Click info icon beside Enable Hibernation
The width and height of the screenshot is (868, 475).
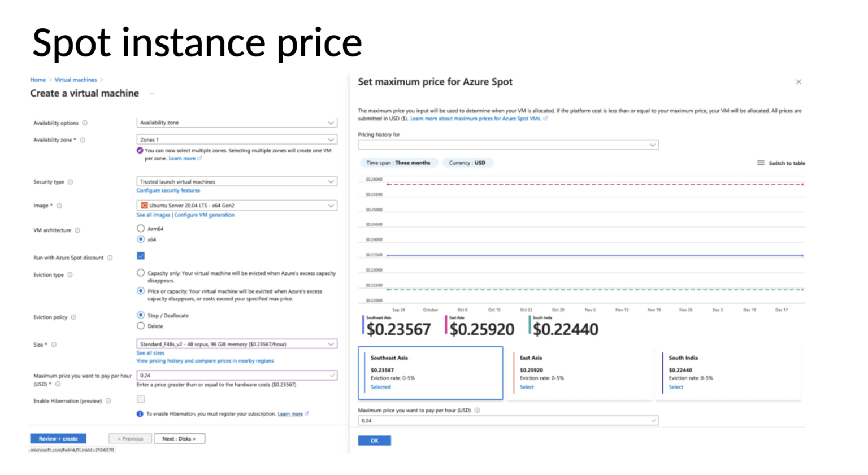tap(108, 401)
